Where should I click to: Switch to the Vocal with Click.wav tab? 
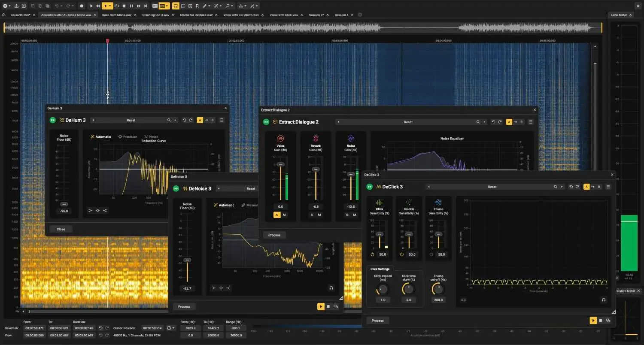click(x=284, y=15)
